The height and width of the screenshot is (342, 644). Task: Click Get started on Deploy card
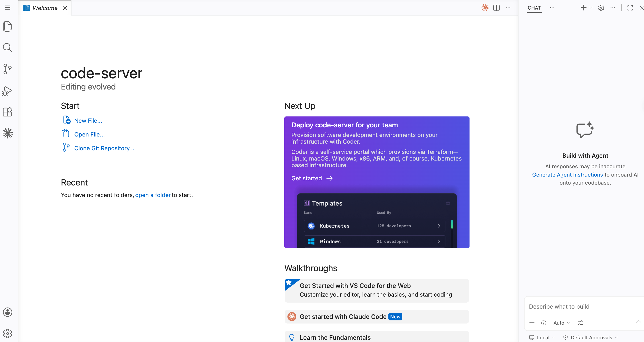(312, 178)
